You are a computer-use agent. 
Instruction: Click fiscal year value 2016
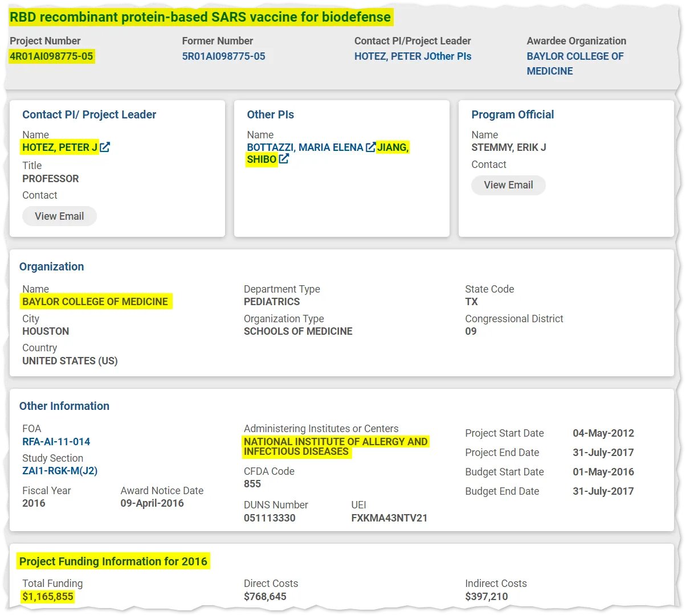[34, 503]
